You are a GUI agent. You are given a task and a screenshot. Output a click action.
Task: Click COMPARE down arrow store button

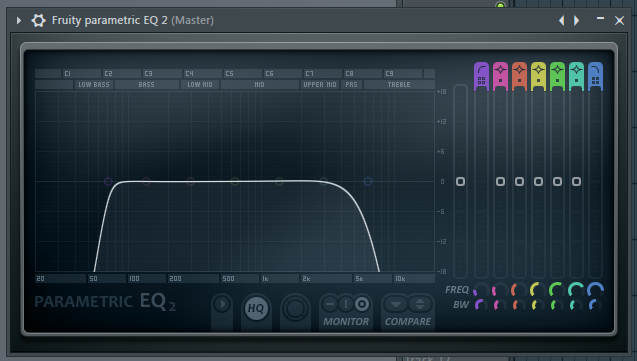(x=396, y=304)
